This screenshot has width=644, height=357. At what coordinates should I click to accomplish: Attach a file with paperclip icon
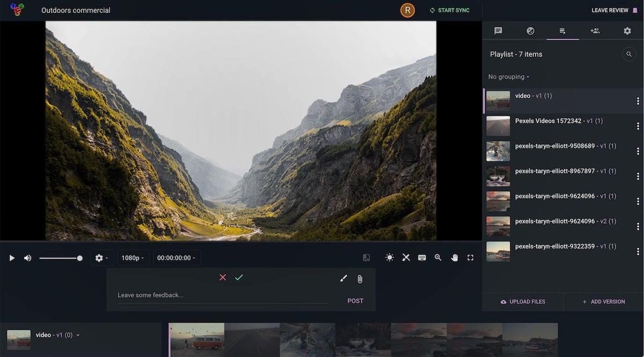360,278
